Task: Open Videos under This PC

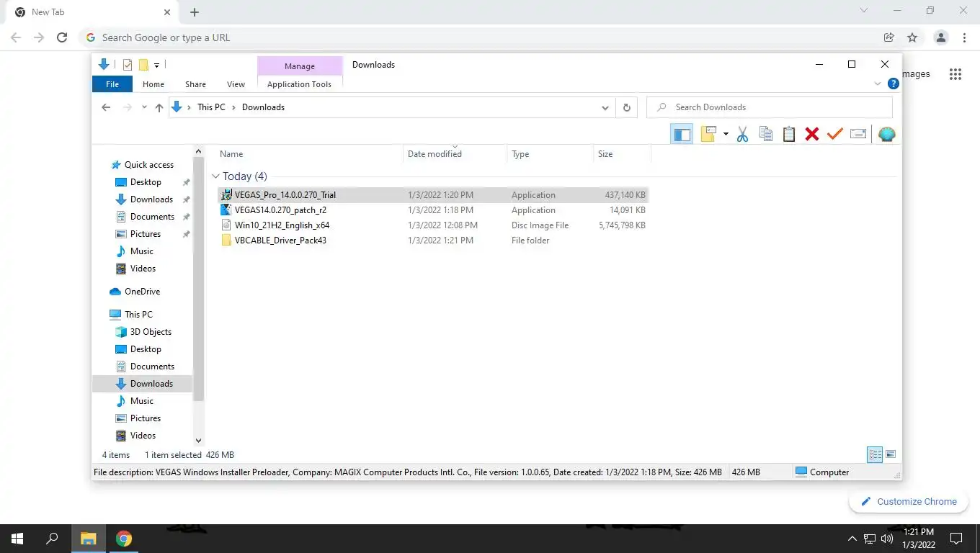Action: pyautogui.click(x=143, y=436)
